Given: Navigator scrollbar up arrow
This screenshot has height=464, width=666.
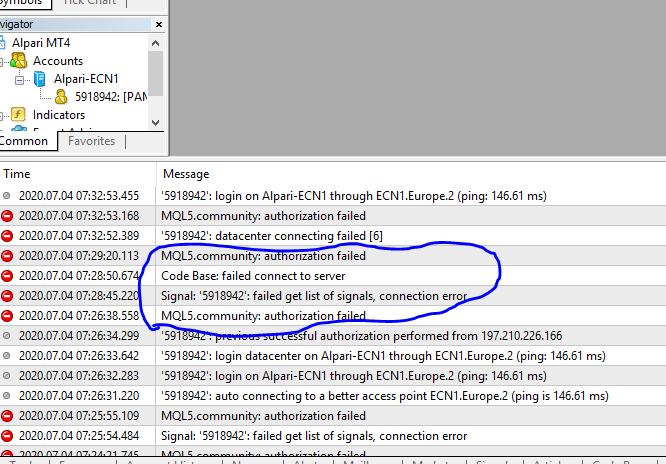Looking at the screenshot, I should tap(155, 43).
